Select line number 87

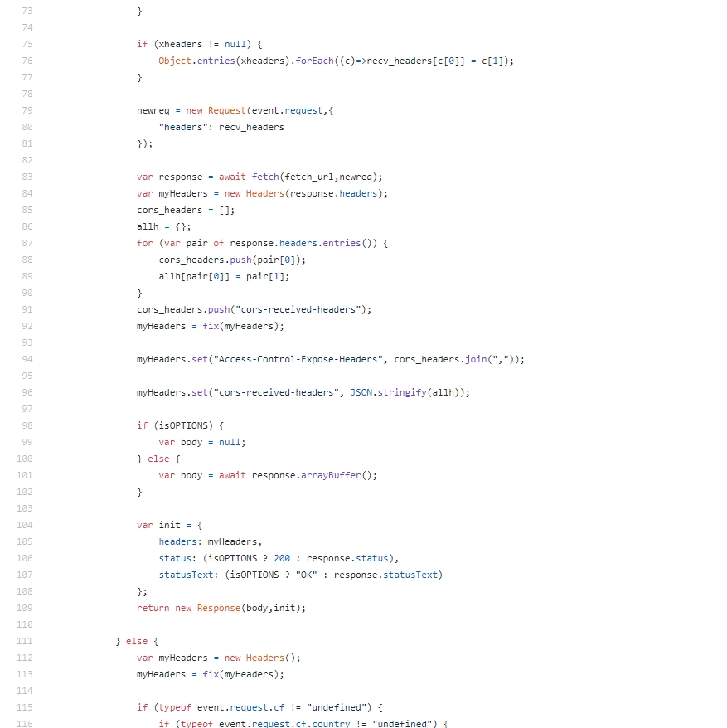[27, 243]
